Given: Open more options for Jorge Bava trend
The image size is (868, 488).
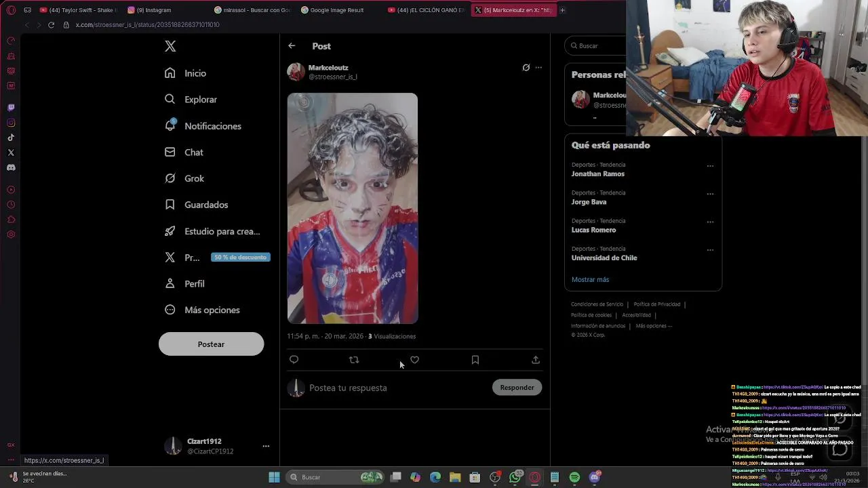Looking at the screenshot, I should click(x=710, y=194).
